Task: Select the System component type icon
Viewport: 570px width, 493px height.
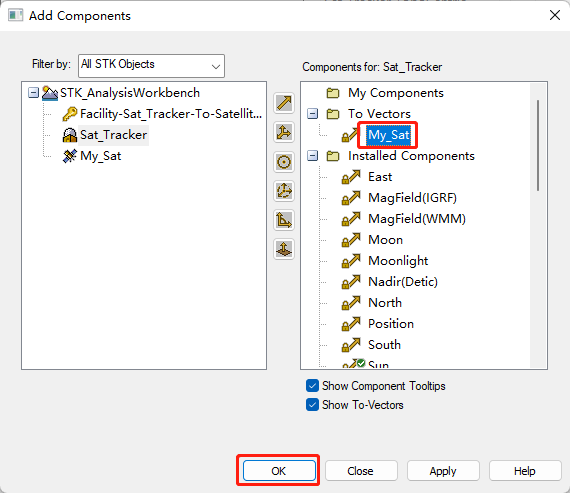Action: pyautogui.click(x=284, y=191)
